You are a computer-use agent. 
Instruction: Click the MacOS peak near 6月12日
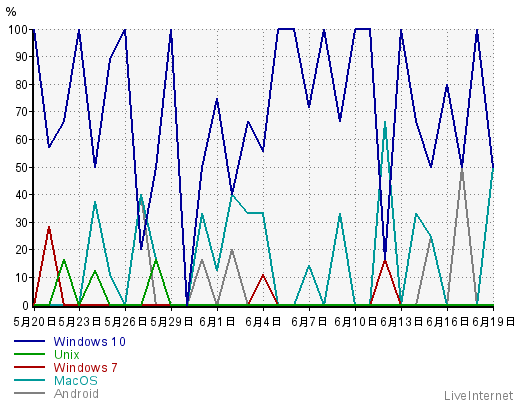[x=385, y=122]
